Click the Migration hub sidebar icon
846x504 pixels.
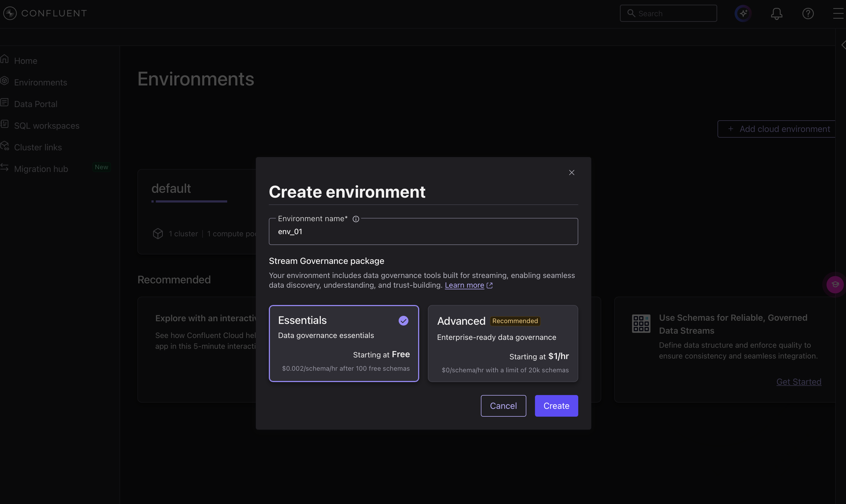click(x=4, y=167)
